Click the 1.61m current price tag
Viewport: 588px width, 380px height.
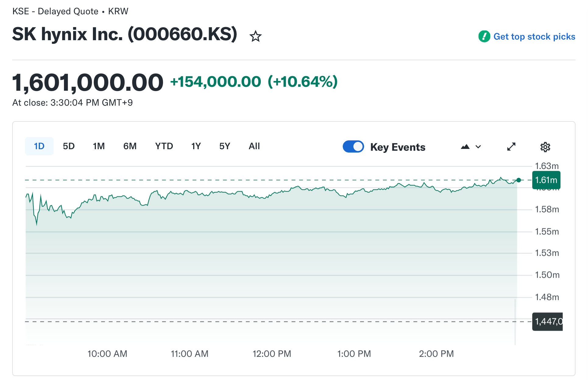click(546, 180)
